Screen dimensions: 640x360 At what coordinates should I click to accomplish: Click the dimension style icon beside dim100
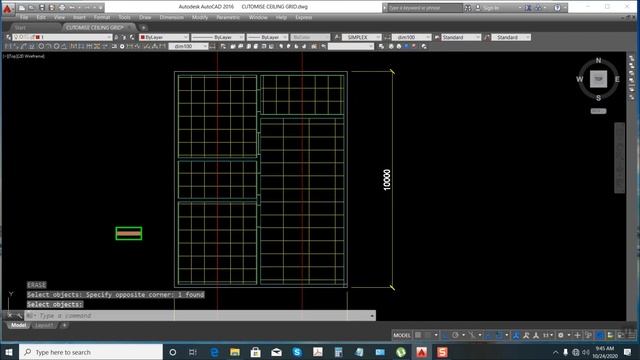pos(387,37)
